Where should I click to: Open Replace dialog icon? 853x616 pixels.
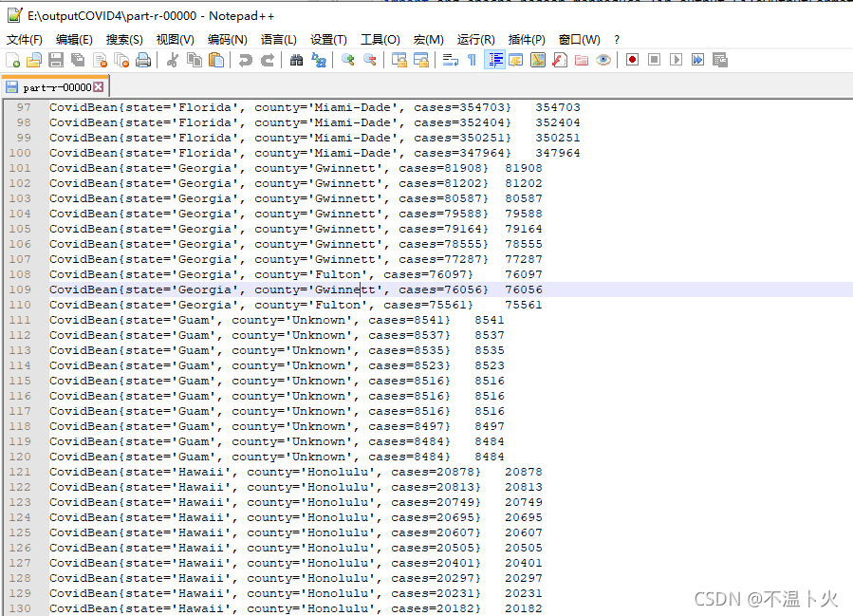318,60
